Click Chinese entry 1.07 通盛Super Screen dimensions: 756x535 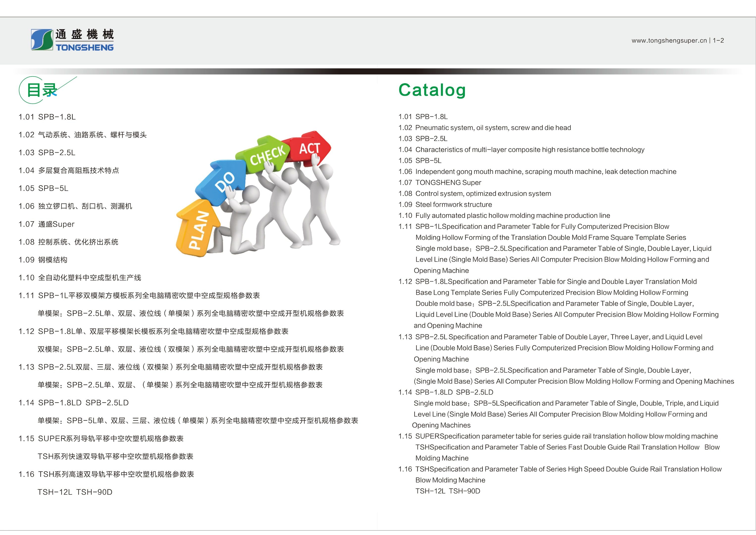[x=47, y=224]
